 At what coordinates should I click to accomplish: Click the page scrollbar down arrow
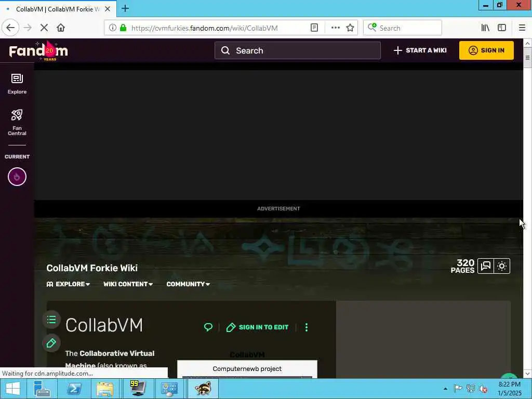(527, 374)
